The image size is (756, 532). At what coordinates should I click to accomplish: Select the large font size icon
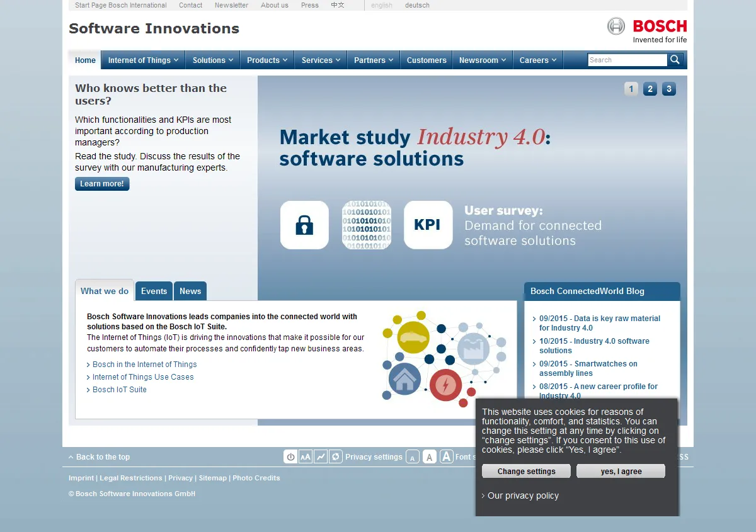coord(446,457)
